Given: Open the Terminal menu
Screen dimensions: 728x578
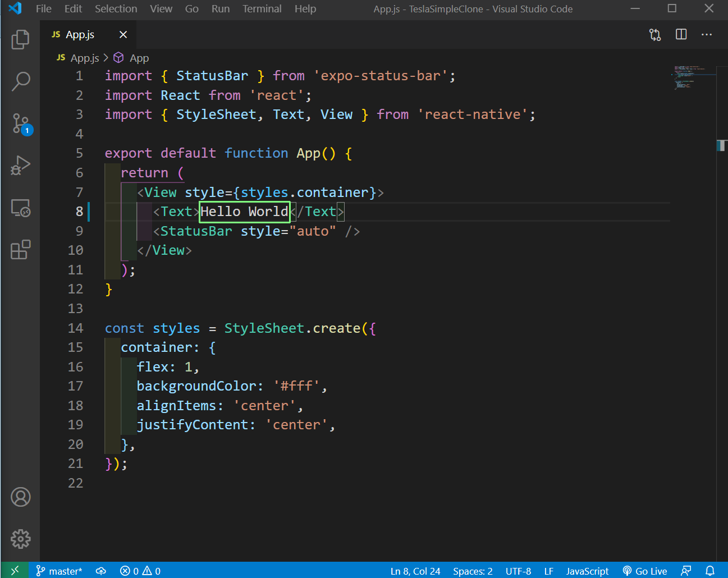Looking at the screenshot, I should 262,9.
